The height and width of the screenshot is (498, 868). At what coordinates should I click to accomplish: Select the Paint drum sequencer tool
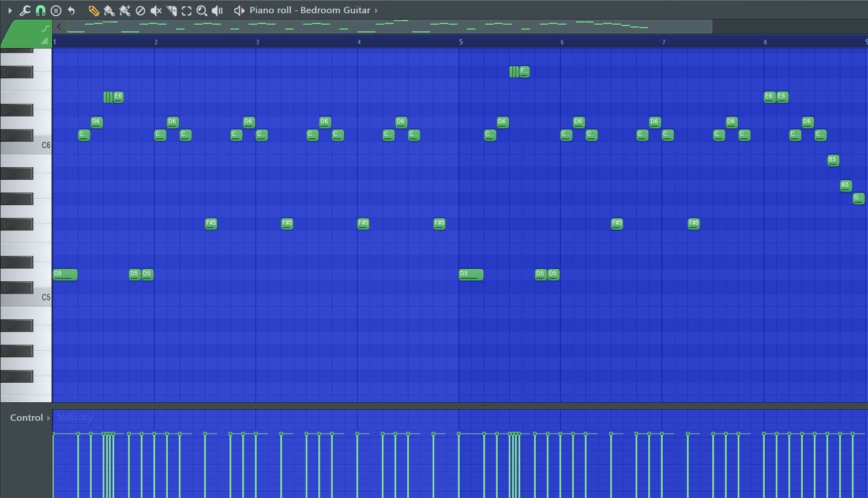pos(125,10)
